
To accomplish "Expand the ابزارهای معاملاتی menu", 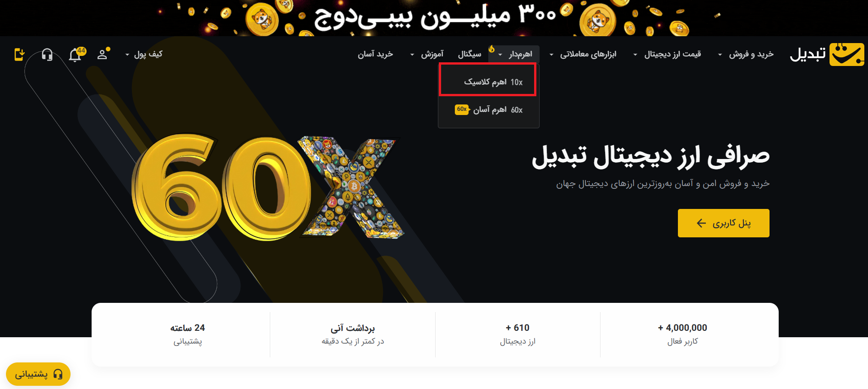I will coord(583,55).
